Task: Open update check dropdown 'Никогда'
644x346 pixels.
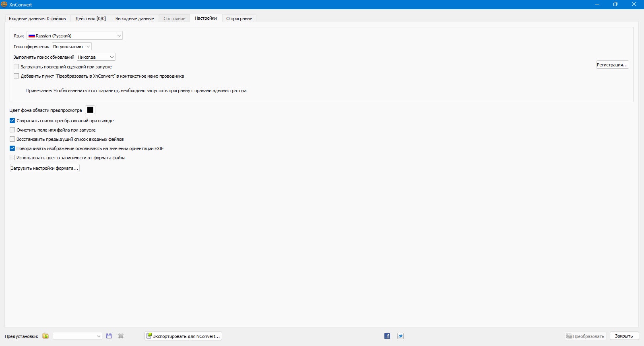Action: tap(96, 57)
